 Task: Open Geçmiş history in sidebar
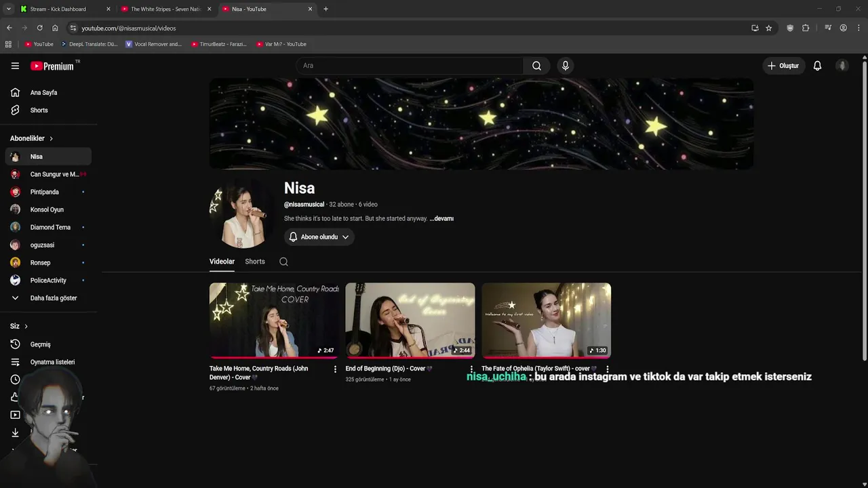tap(47, 344)
